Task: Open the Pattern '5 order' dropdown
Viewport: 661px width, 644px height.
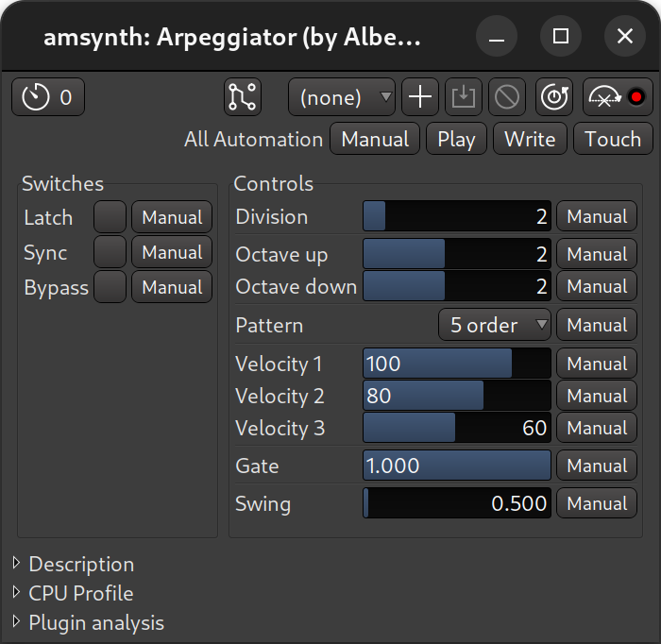Action: [495, 325]
